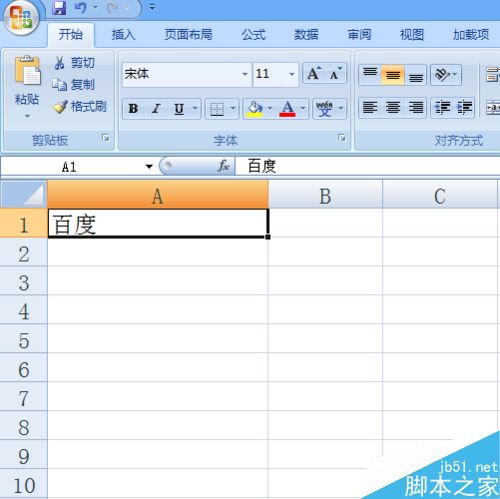
Task: Apply the red font color A
Action: coord(287,109)
